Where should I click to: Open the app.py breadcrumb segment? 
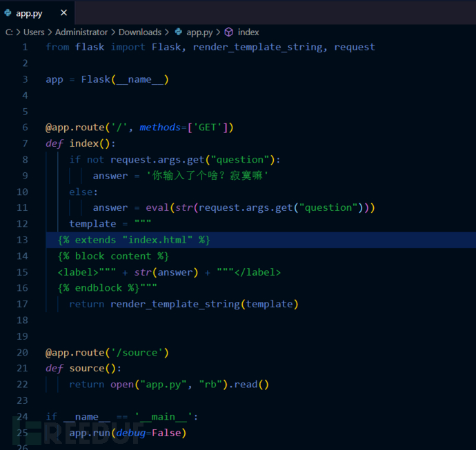tap(199, 32)
